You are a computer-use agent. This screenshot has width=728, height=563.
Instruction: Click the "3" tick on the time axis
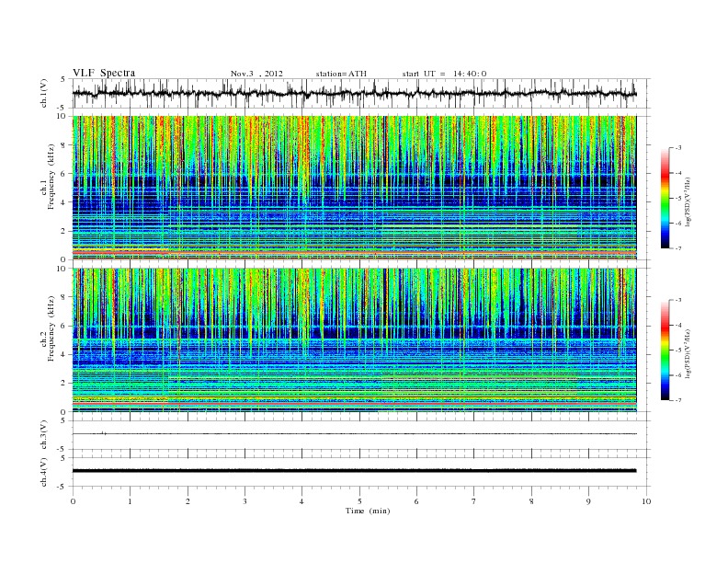click(x=245, y=501)
